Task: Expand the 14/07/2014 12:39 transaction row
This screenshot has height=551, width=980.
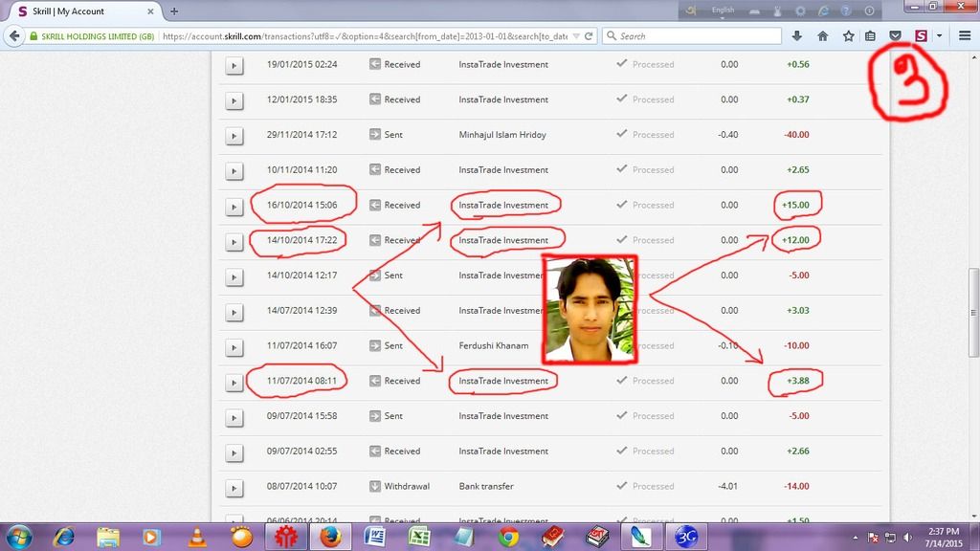Action: (234, 311)
